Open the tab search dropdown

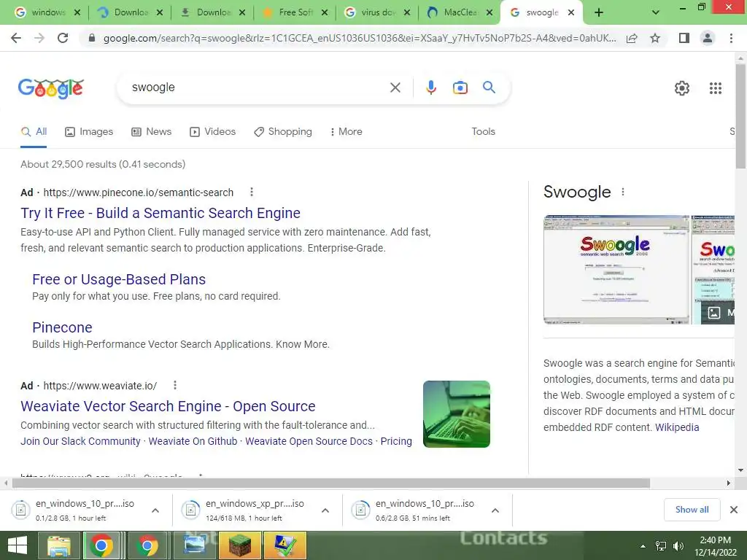pyautogui.click(x=656, y=13)
